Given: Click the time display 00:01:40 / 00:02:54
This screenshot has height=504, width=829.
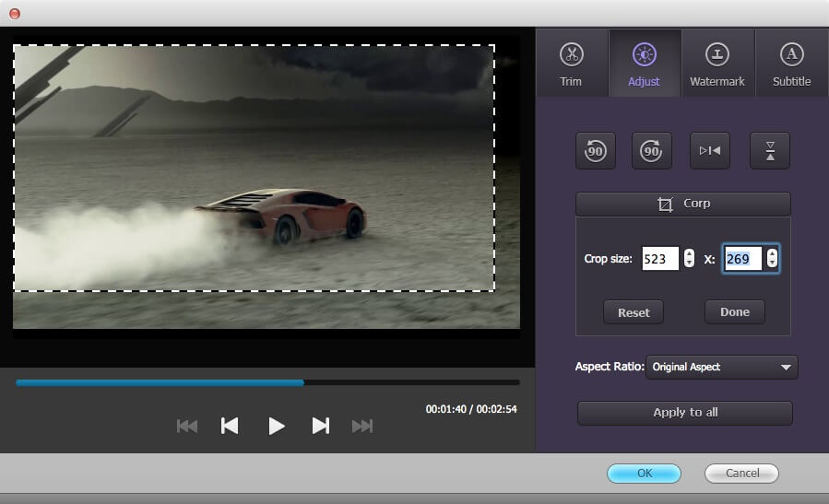Looking at the screenshot, I should coord(471,409).
